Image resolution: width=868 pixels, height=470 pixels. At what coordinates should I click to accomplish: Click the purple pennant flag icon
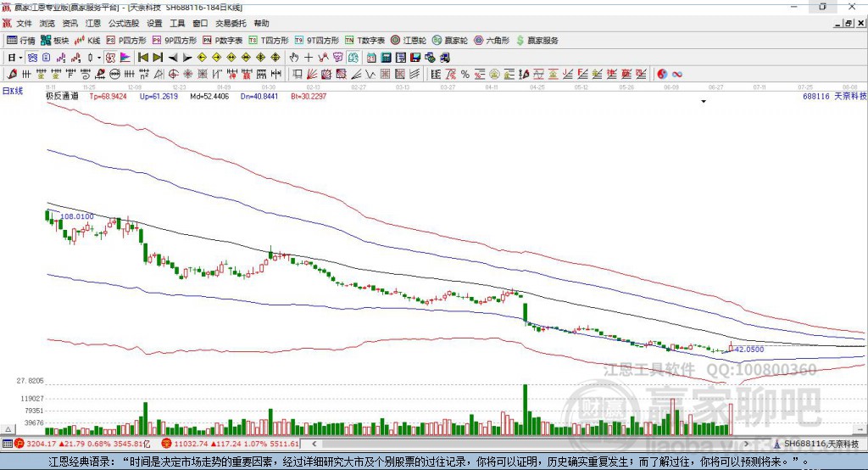pyautogui.click(x=125, y=58)
